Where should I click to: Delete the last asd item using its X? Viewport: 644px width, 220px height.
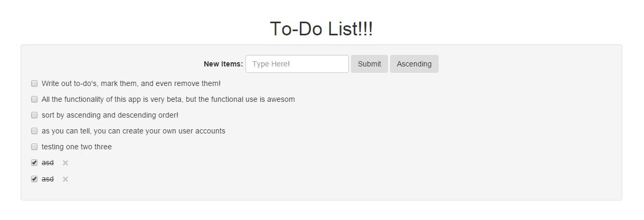65,179
